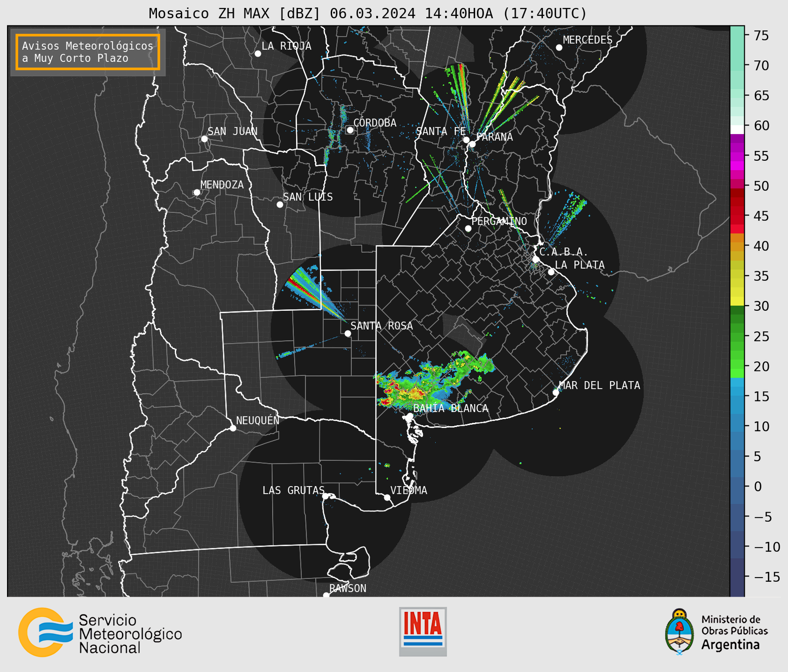Screen dimensions: 788x672
Task: Click the 45 dBZ red band on color scale
Action: point(737,216)
